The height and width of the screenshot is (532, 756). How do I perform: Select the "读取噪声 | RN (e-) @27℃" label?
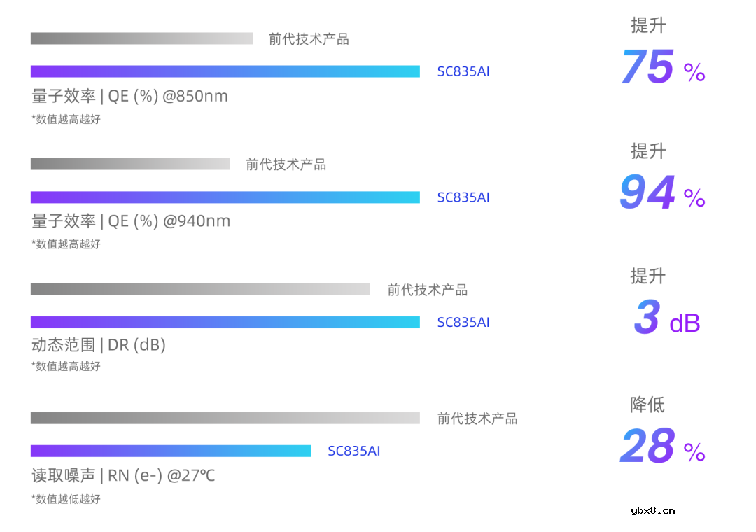[x=123, y=476]
